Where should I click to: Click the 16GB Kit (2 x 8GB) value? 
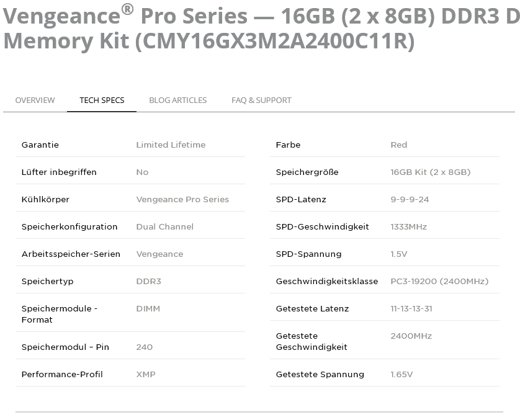[431, 172]
